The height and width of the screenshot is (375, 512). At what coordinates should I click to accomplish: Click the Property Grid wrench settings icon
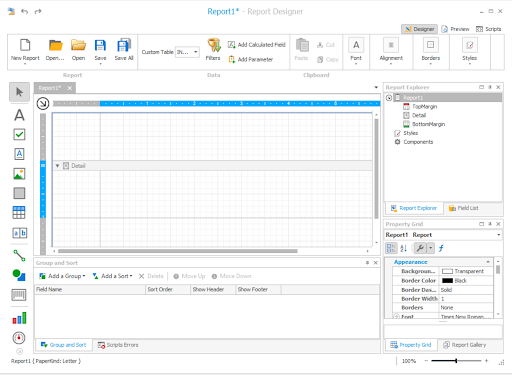[x=420, y=248]
